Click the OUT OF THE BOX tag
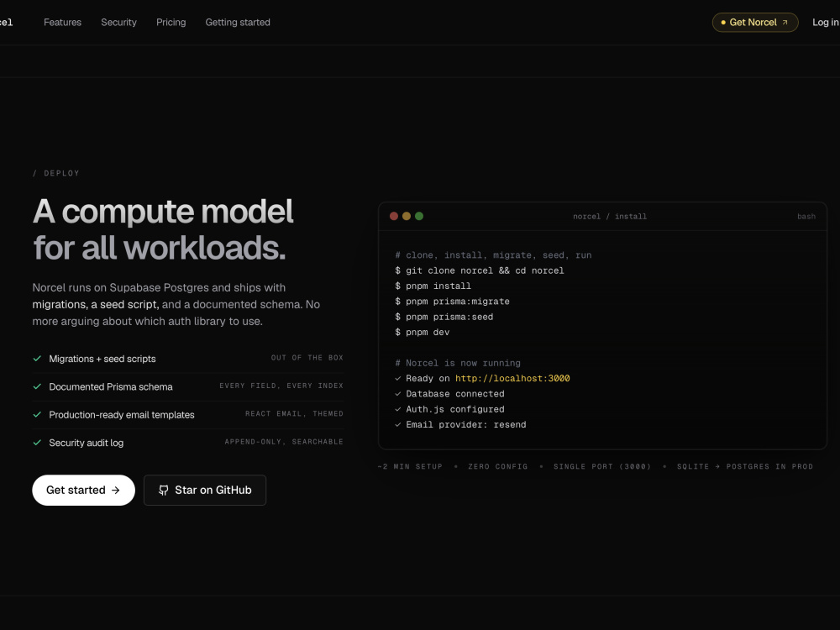840x630 pixels. coord(307,358)
